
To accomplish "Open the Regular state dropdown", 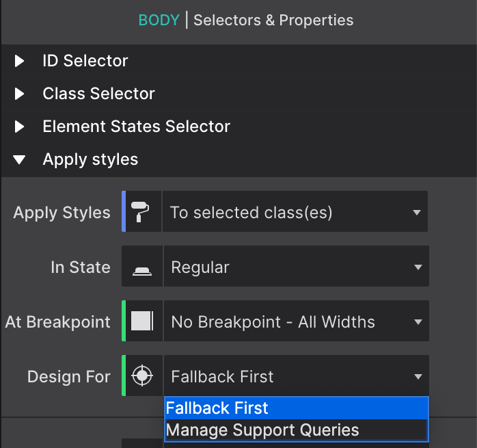I will click(297, 266).
